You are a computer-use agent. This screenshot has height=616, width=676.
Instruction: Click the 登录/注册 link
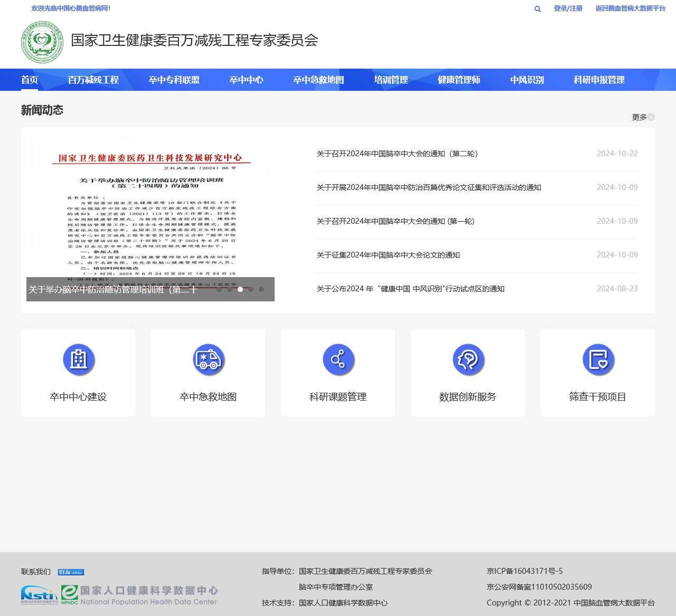coord(568,9)
